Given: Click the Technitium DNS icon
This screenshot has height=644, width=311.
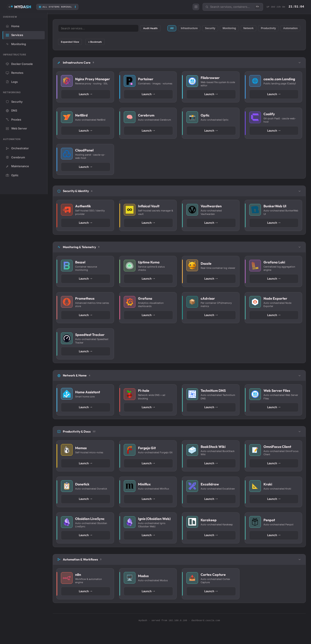Looking at the screenshot, I should [x=192, y=394].
